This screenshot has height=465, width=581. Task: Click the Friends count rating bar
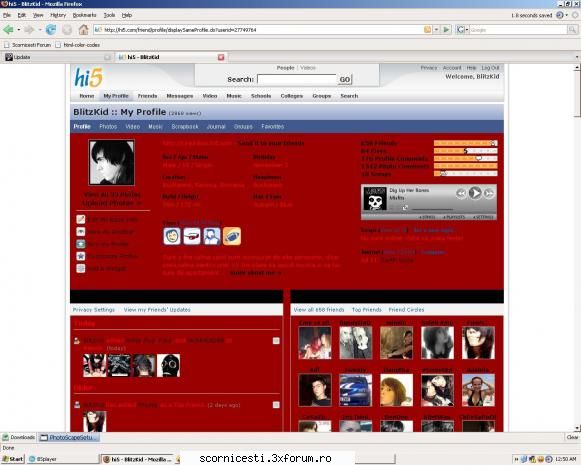[465, 143]
